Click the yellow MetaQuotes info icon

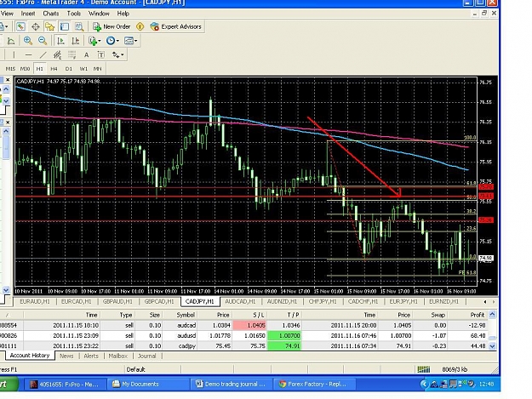[x=140, y=26]
